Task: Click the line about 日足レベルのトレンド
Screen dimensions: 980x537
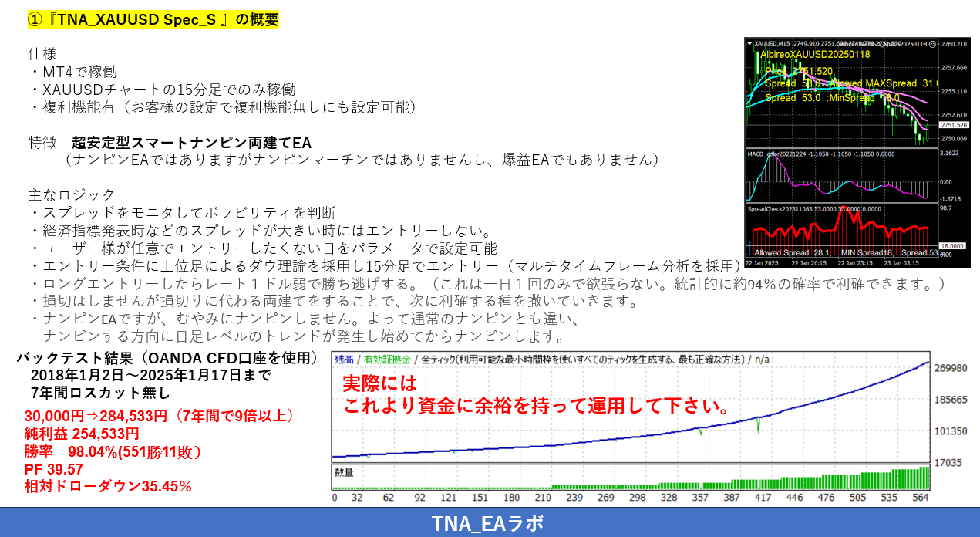Action: click(x=305, y=336)
